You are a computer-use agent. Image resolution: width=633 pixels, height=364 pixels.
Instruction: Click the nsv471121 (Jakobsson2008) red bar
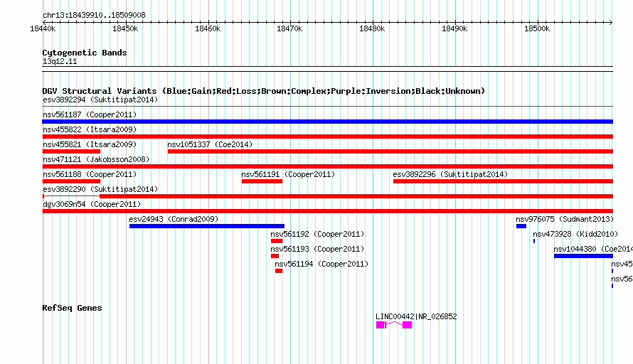click(x=327, y=166)
